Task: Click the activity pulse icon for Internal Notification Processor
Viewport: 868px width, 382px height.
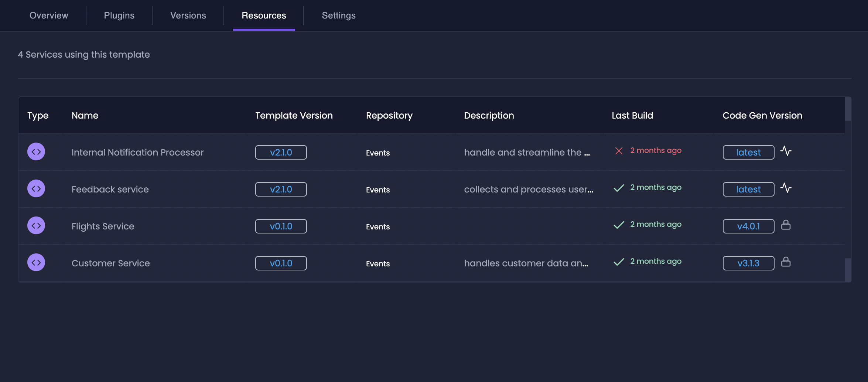Action: 786,151
